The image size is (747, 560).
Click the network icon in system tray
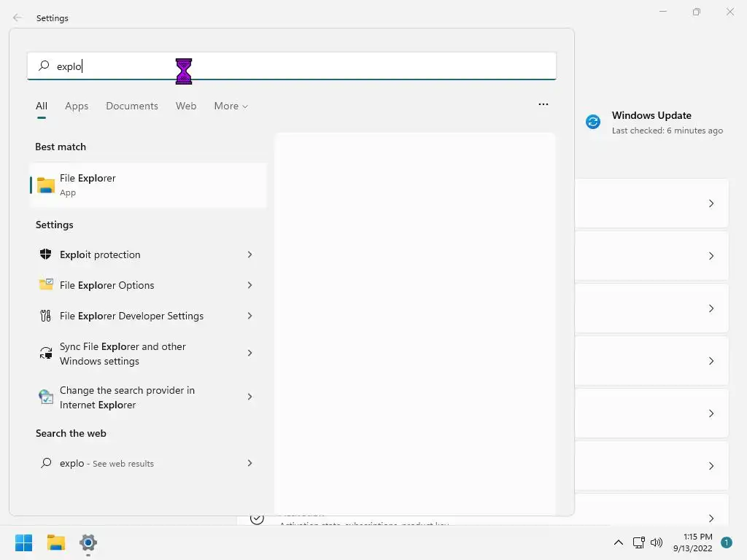tap(638, 542)
